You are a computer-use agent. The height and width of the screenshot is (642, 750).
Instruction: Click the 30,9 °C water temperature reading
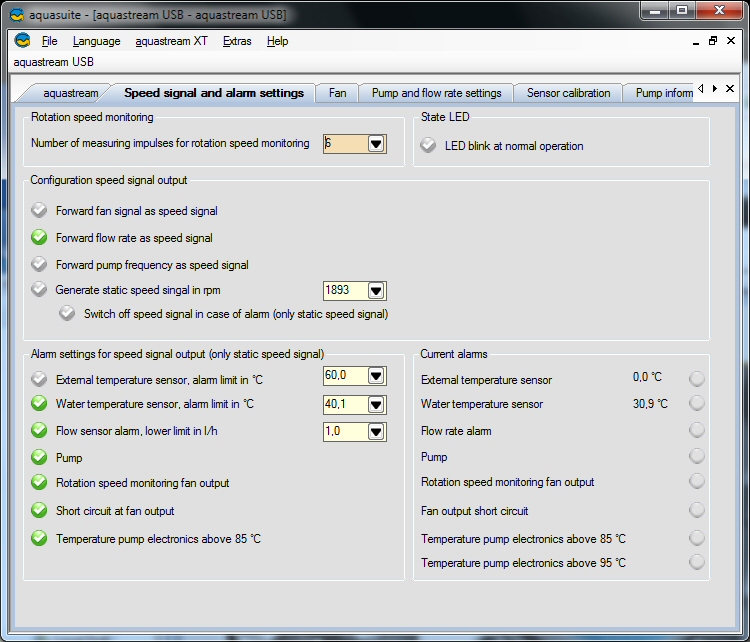tap(650, 404)
